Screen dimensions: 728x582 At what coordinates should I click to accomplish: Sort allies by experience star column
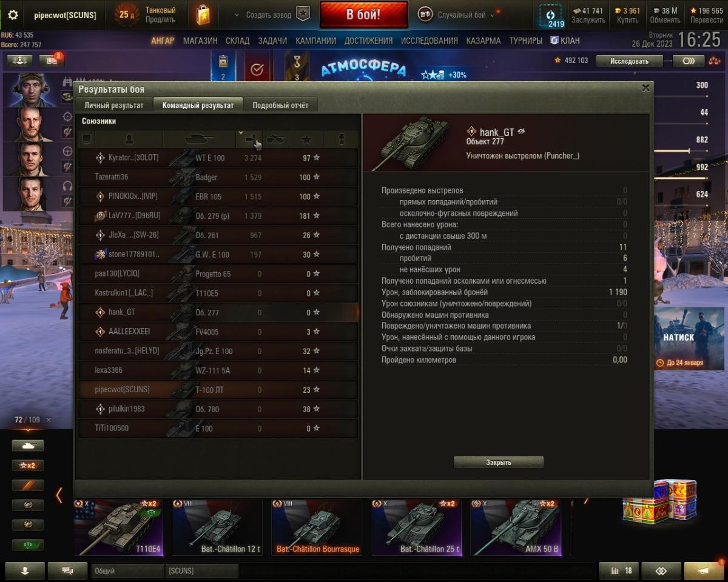[306, 139]
